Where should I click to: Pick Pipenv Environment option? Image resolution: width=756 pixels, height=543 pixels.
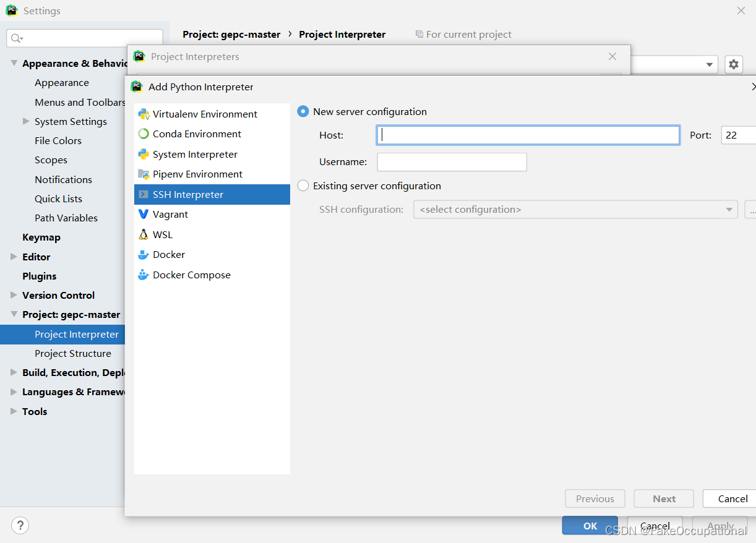[212, 174]
